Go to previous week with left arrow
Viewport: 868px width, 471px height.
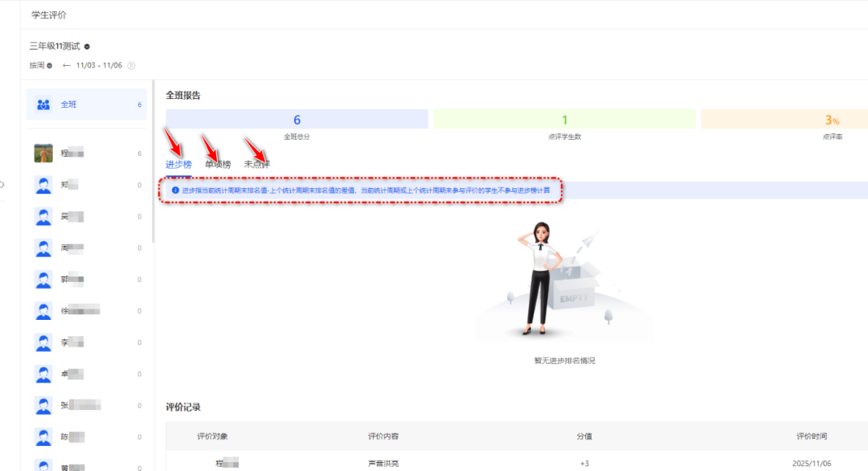67,65
